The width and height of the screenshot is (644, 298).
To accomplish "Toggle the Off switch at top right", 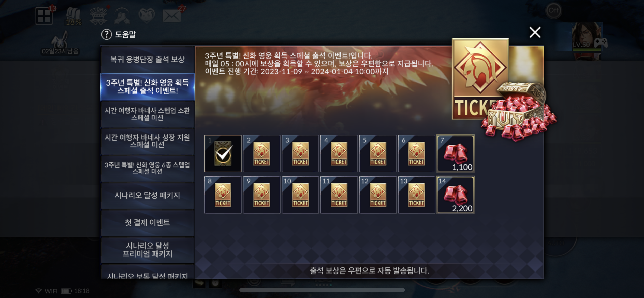I will click(x=553, y=10).
